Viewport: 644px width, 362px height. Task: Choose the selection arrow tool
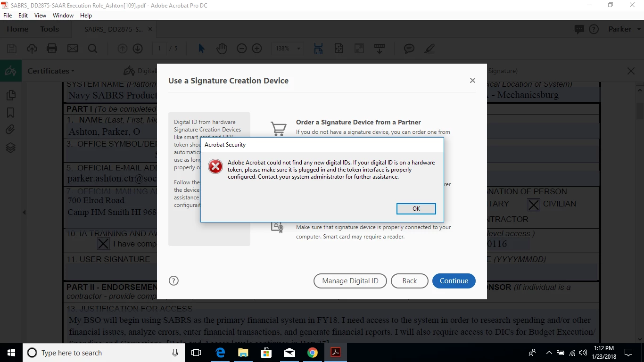click(x=201, y=49)
